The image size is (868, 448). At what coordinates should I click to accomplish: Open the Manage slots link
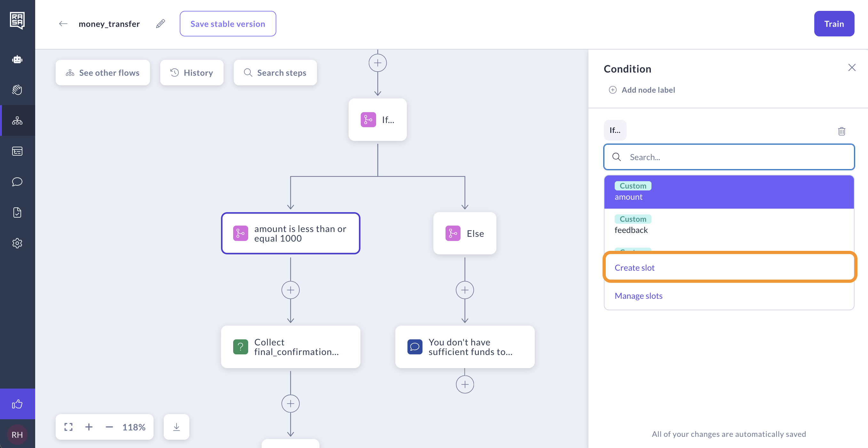(x=638, y=296)
